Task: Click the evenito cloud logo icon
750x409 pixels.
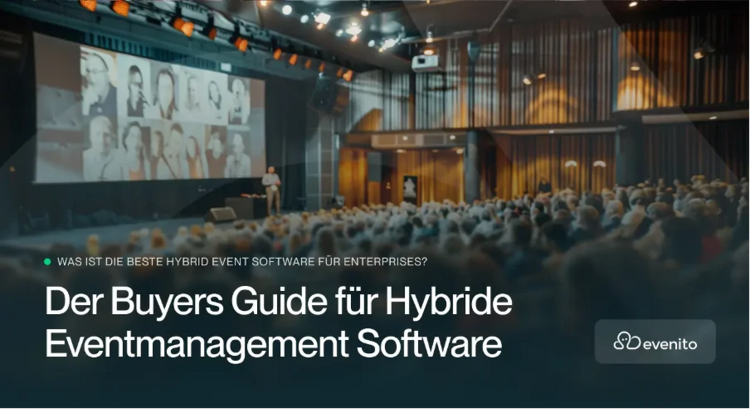Action: coord(627,341)
